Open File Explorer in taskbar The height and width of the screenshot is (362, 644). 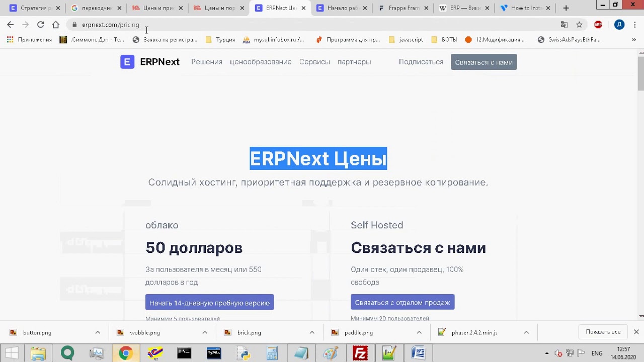[38, 353]
